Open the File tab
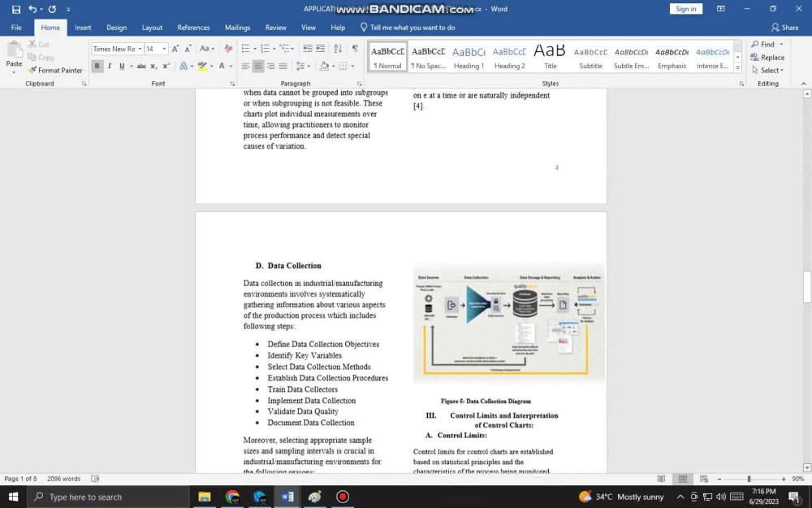 click(16, 28)
